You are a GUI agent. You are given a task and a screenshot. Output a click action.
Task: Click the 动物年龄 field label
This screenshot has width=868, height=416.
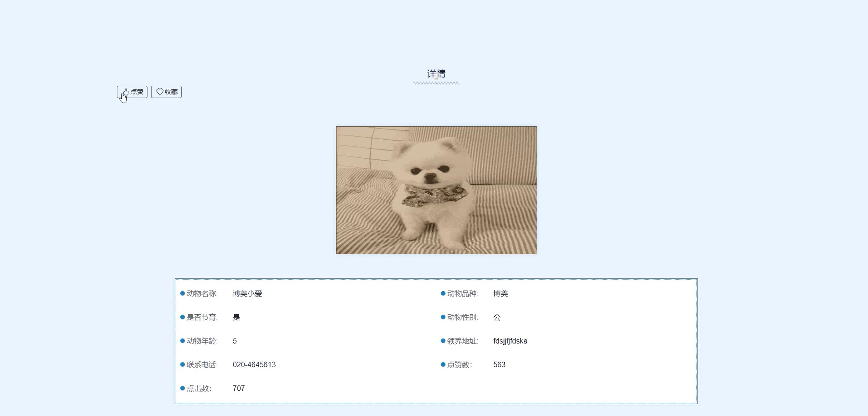click(202, 341)
